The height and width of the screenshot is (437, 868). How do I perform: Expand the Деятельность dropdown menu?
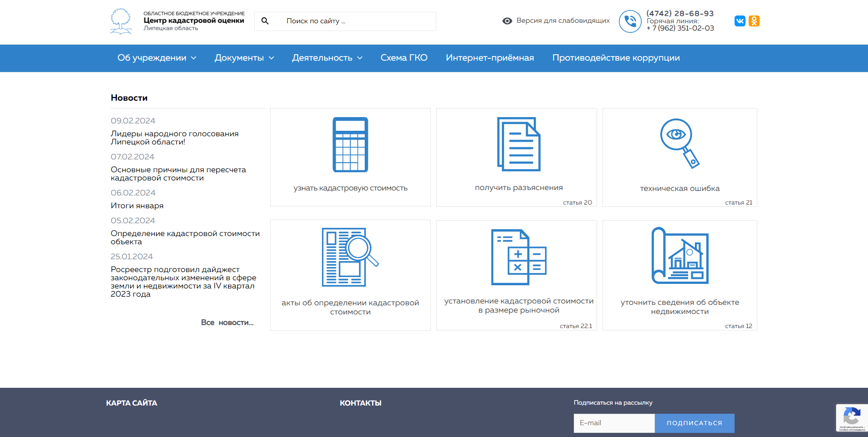[327, 58]
